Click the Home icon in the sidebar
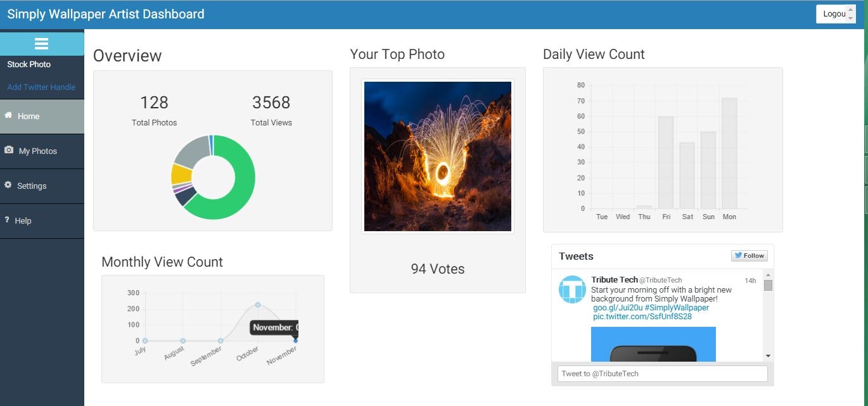Screen dimensions: 868x406 tap(8, 115)
